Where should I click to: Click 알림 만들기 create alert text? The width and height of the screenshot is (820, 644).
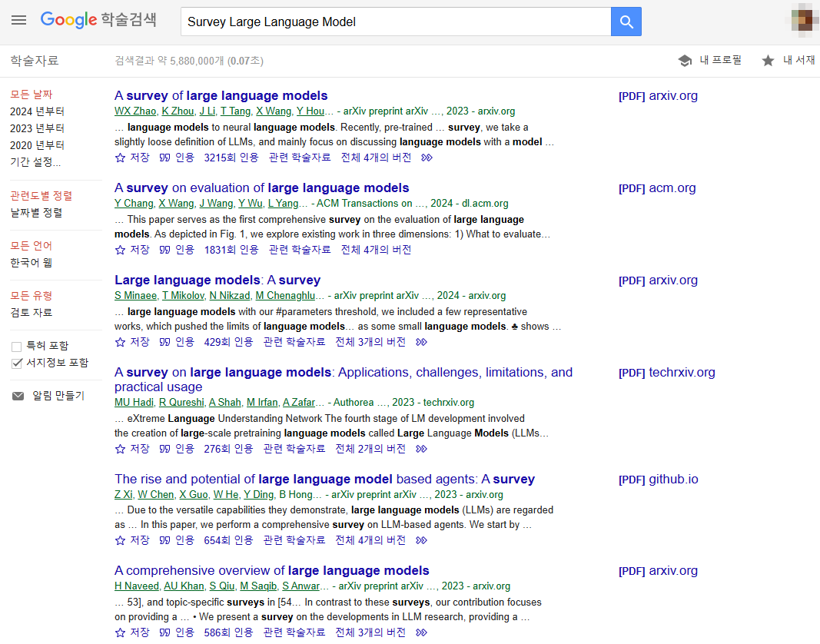click(58, 396)
